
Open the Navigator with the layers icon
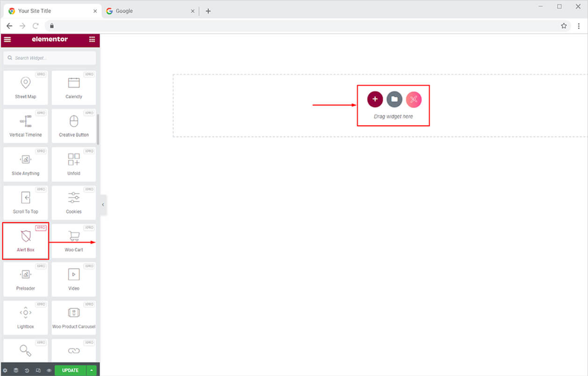[x=15, y=370]
